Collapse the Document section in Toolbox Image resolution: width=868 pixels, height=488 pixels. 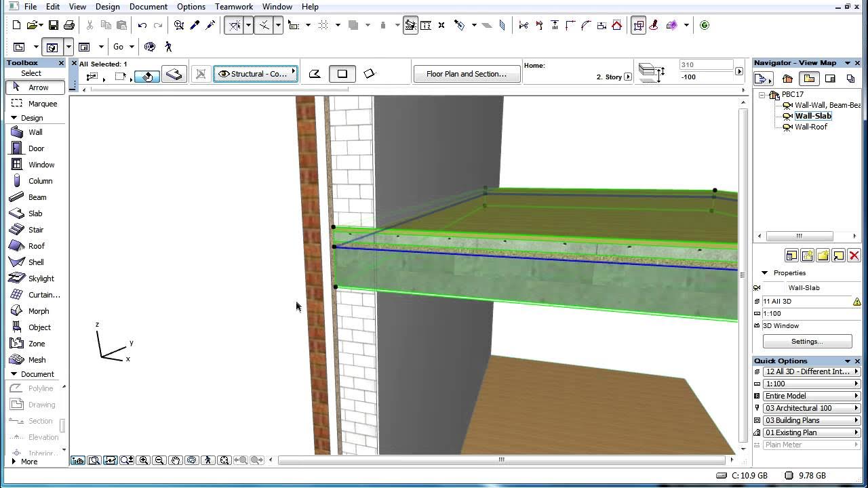[14, 374]
